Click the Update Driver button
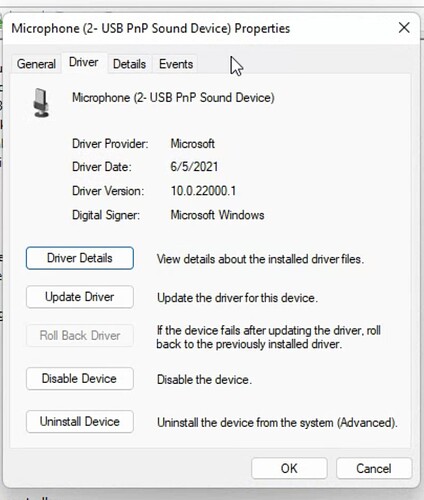The height and width of the screenshot is (500, 424). [80, 297]
